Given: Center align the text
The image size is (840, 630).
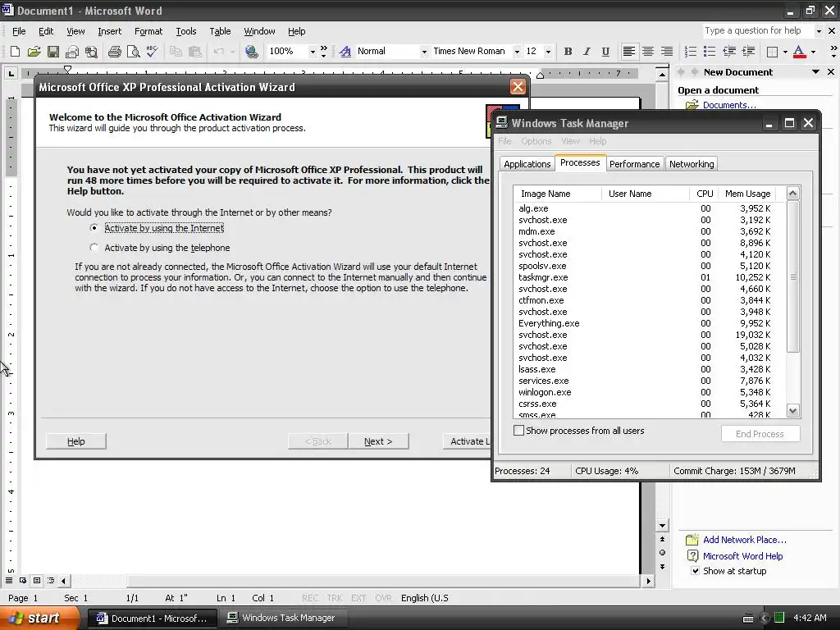Looking at the screenshot, I should [x=648, y=52].
